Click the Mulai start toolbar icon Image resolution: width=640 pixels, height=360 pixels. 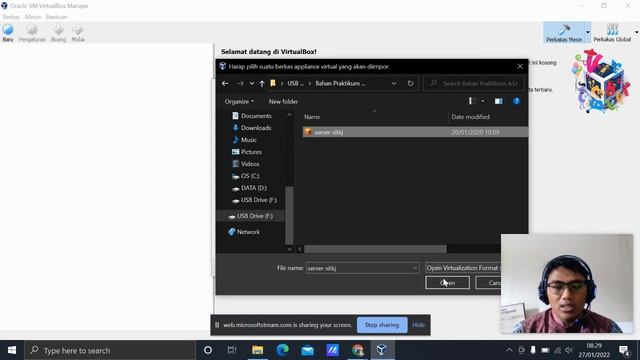[78, 33]
